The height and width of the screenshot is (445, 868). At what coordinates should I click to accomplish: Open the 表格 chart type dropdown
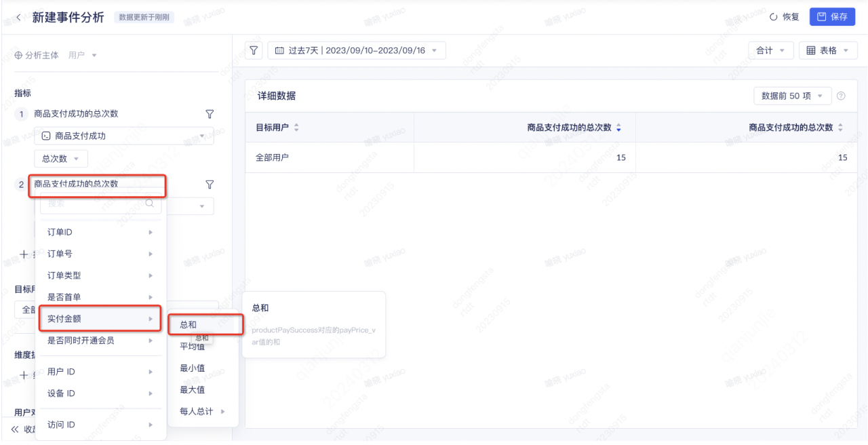pos(828,50)
